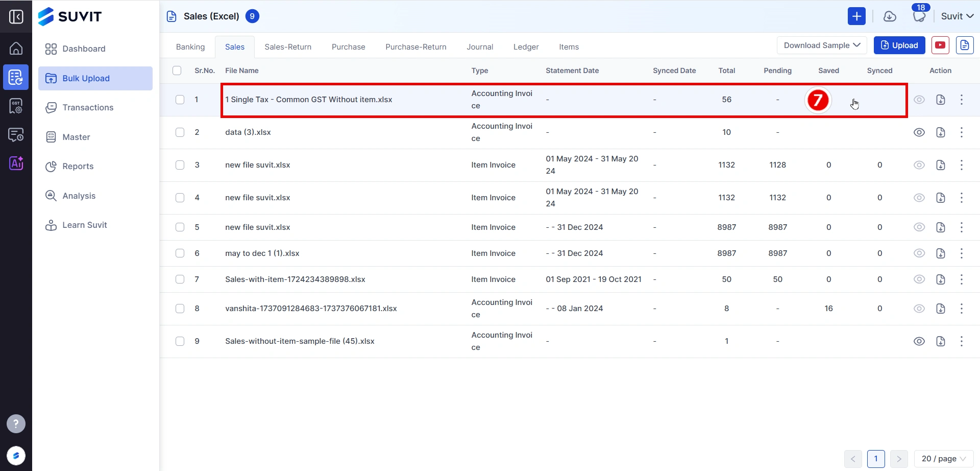Screen dimensions: 980x471
Task: Go to previous page arrow
Action: pyautogui.click(x=853, y=459)
